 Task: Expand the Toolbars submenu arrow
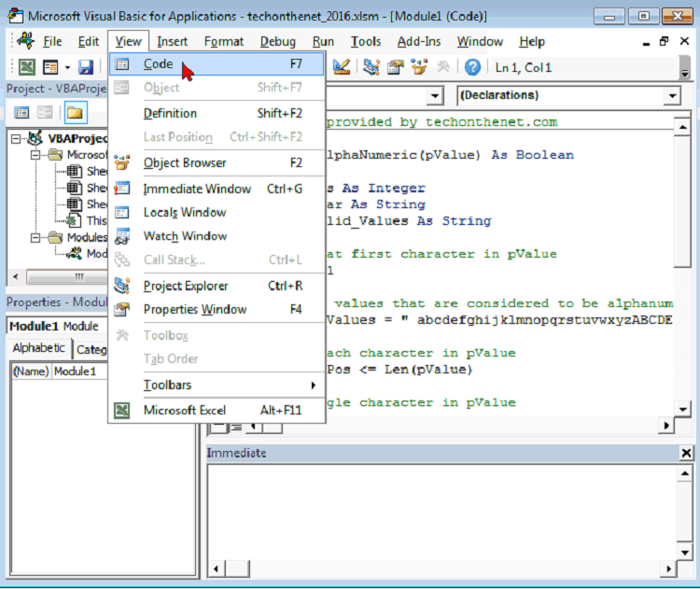click(x=314, y=385)
